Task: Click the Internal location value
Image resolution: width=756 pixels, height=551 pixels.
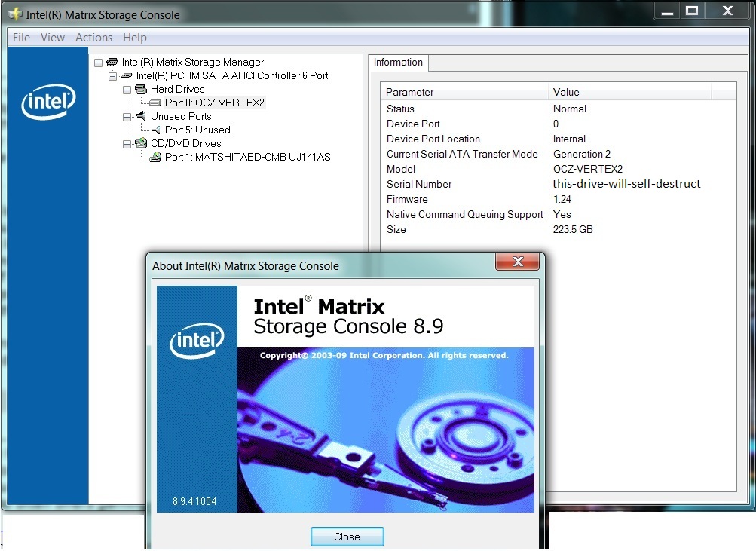Action: [x=569, y=139]
